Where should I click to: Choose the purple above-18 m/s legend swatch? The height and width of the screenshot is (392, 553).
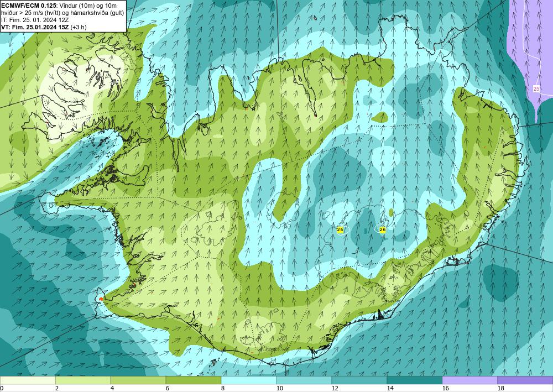click(525, 380)
